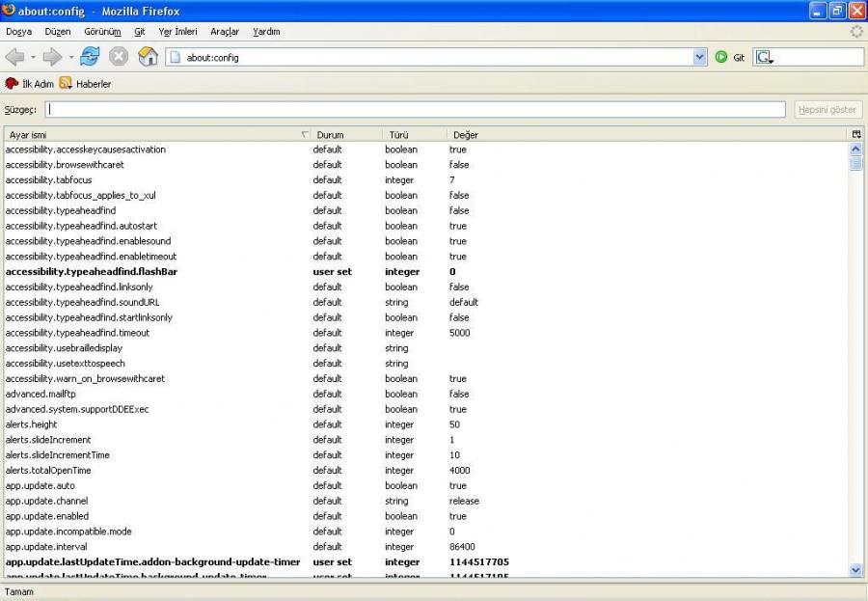Go to the Home page icon
The width and height of the screenshot is (868, 601).
[148, 57]
